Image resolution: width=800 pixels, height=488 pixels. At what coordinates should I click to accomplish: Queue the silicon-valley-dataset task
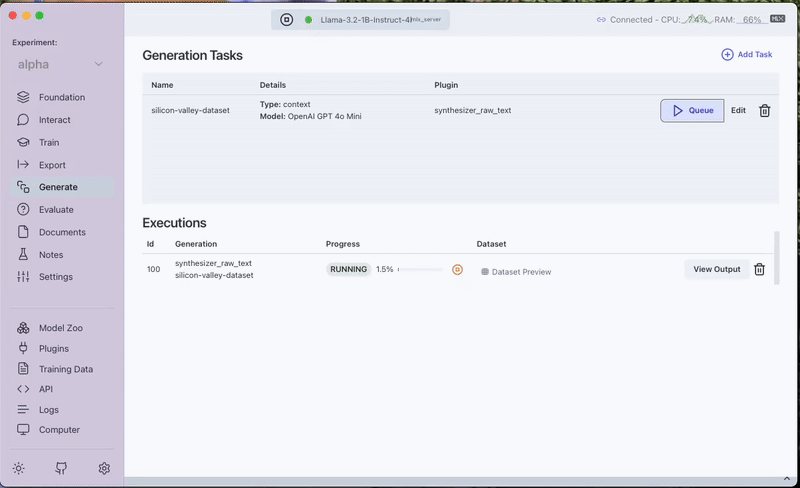[x=692, y=111]
